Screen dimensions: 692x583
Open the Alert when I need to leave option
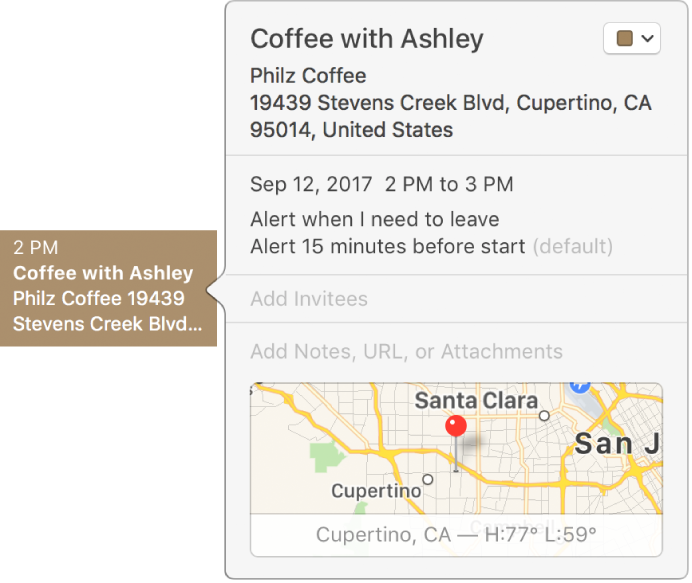pyautogui.click(x=374, y=220)
